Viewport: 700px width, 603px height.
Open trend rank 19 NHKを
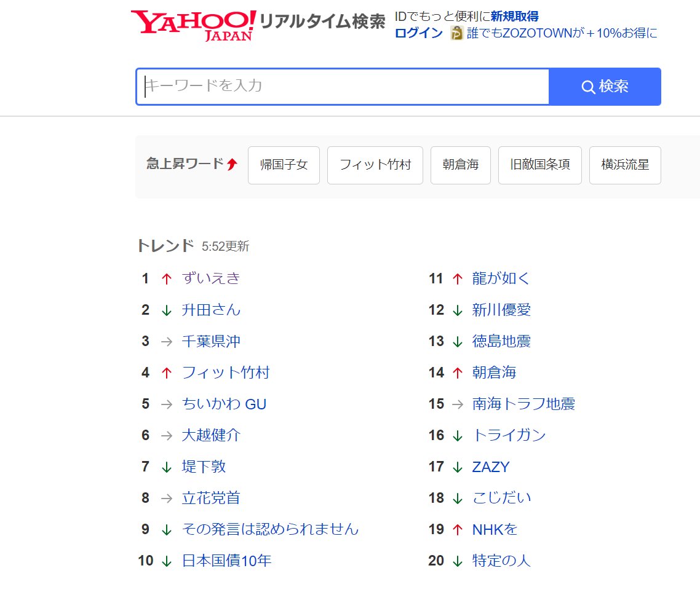[495, 529]
